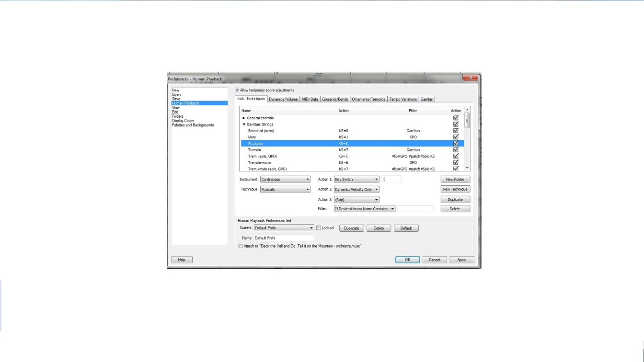Toggle the General controls action checkbox
Screen dimensions: 644x362
click(x=456, y=118)
